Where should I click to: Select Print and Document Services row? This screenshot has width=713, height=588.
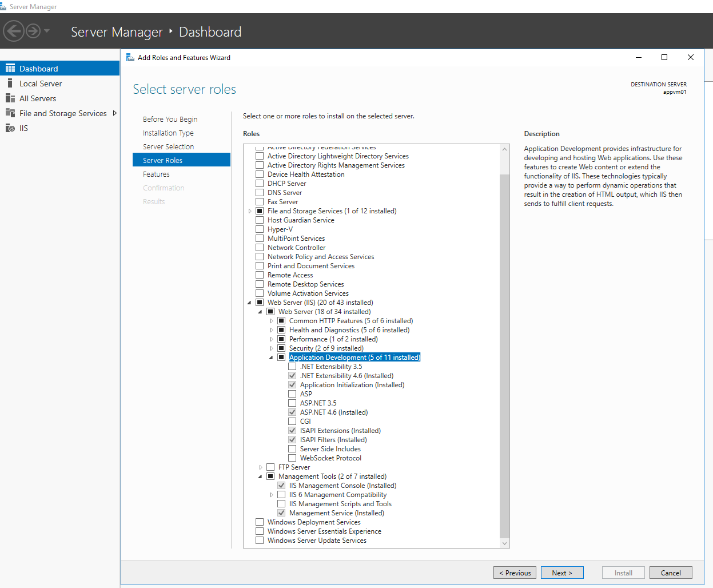coord(311,265)
